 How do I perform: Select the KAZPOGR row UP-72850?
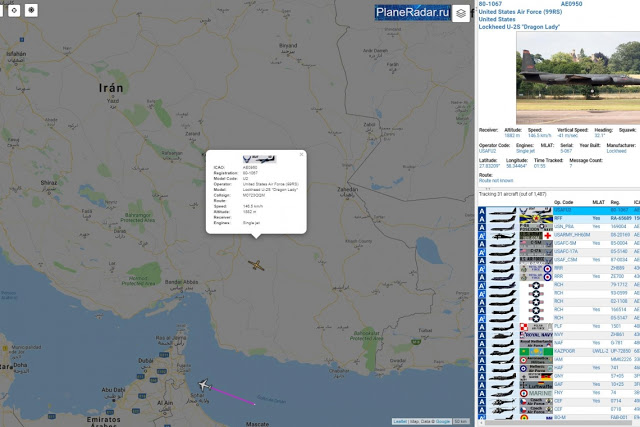pos(559,351)
